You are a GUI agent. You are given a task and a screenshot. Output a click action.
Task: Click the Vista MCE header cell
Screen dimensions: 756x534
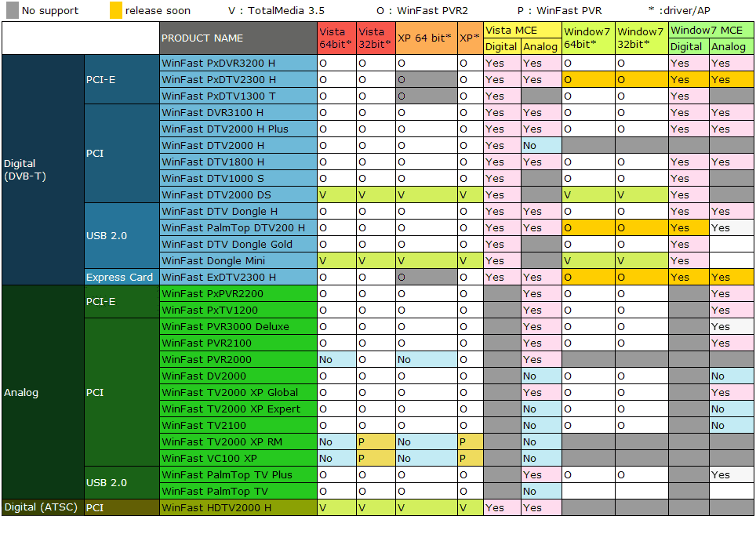coord(522,31)
